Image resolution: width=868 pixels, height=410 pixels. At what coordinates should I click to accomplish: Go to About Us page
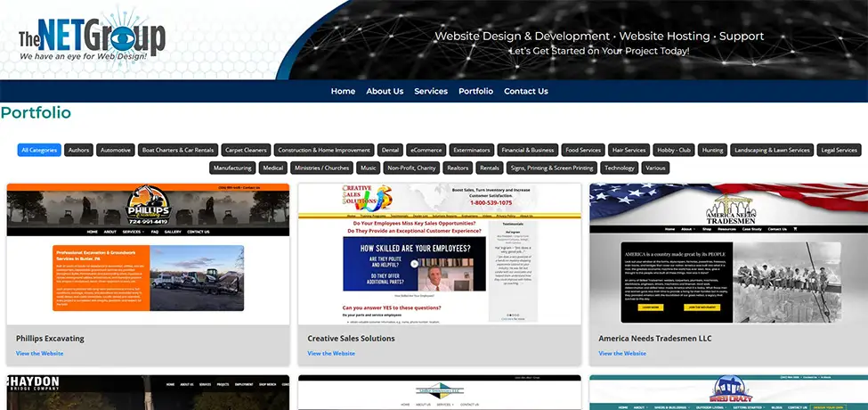click(385, 92)
